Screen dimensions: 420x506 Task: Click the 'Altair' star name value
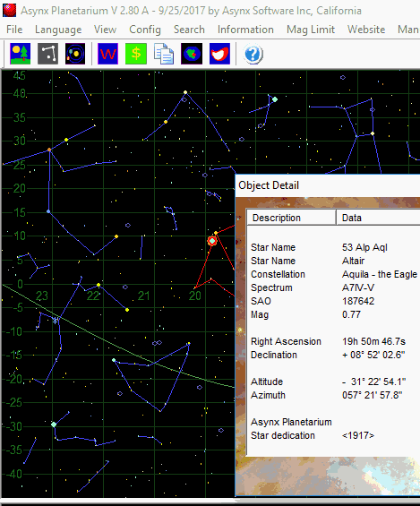coord(353,261)
